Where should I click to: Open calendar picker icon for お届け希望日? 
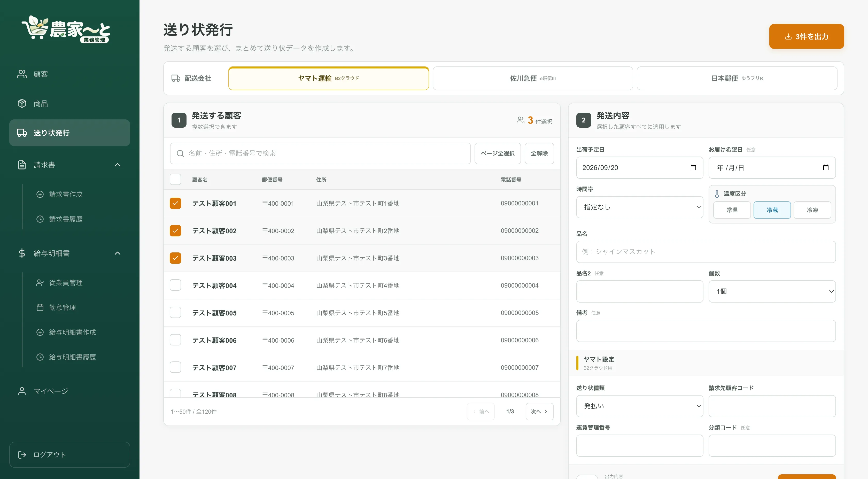click(826, 167)
